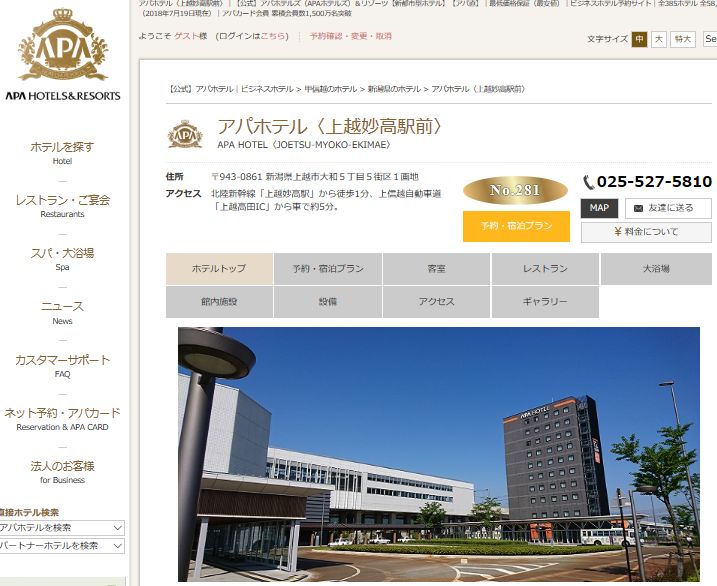Click the APA HOTEL〈JOETSU-MYOKO-EKIMAE〉 subtitle
The height and width of the screenshot is (586, 717).
pyautogui.click(x=304, y=145)
